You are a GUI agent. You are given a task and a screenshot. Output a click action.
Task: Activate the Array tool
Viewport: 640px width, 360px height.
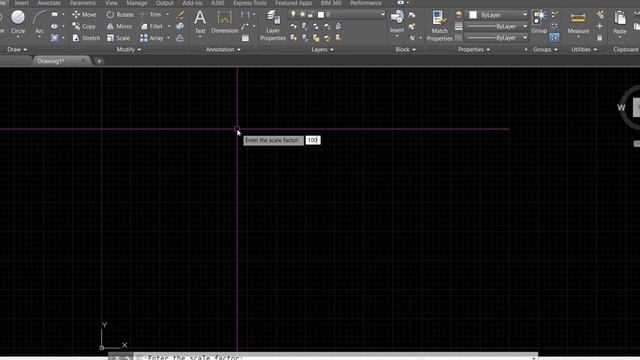click(151, 38)
